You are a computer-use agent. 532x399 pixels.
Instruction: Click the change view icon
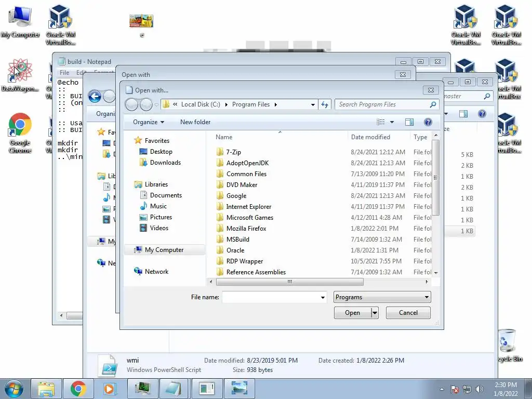[x=381, y=122]
